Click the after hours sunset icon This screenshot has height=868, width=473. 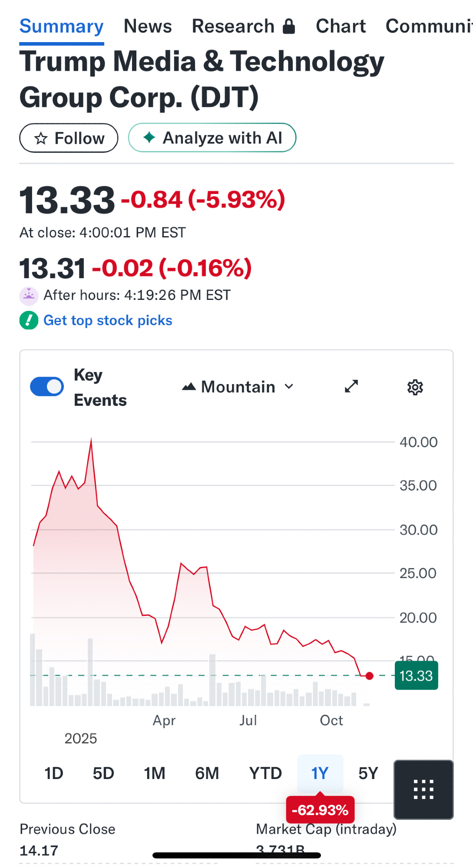click(29, 296)
